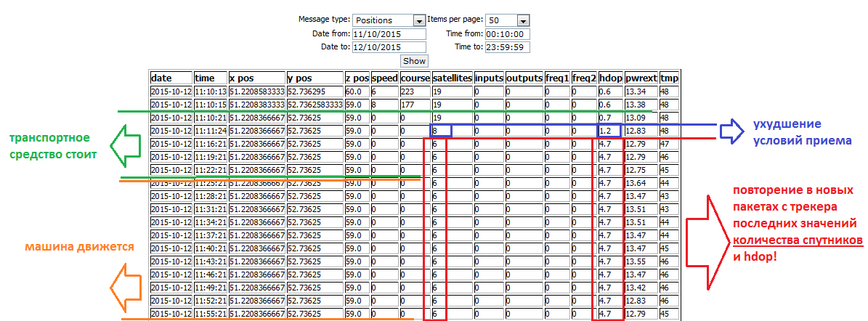Click the pwrext column header
Viewport: 868px width, 321px height.
[x=641, y=78]
